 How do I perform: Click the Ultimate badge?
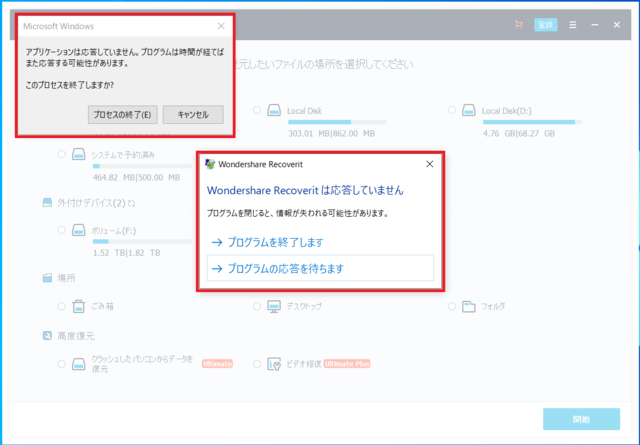217,364
